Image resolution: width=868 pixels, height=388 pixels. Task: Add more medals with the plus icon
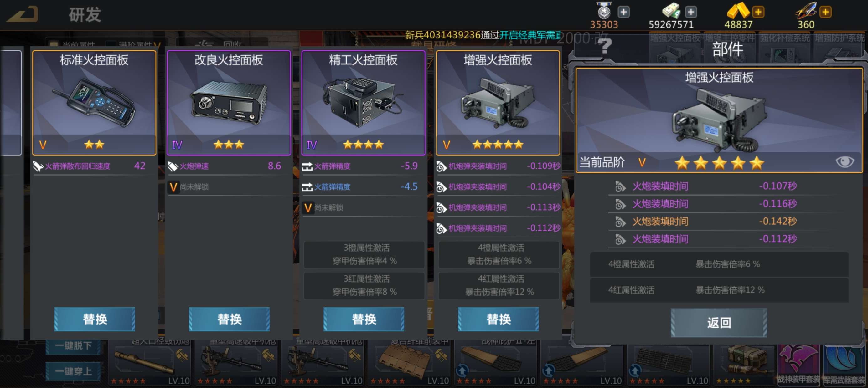623,12
